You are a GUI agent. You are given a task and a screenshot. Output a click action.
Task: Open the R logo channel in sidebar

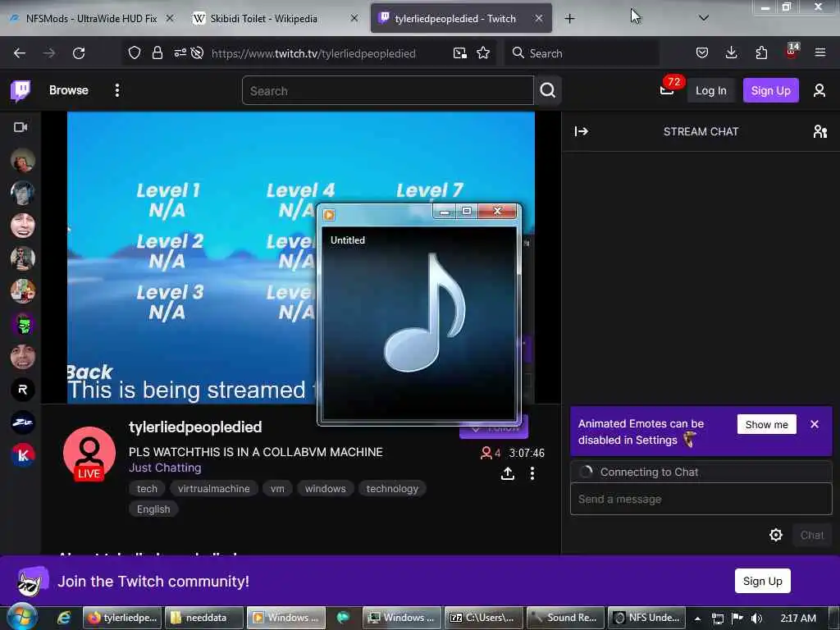[22, 390]
